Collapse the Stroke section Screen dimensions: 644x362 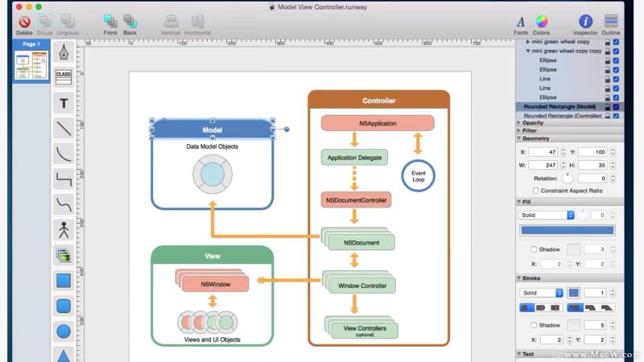(x=518, y=278)
